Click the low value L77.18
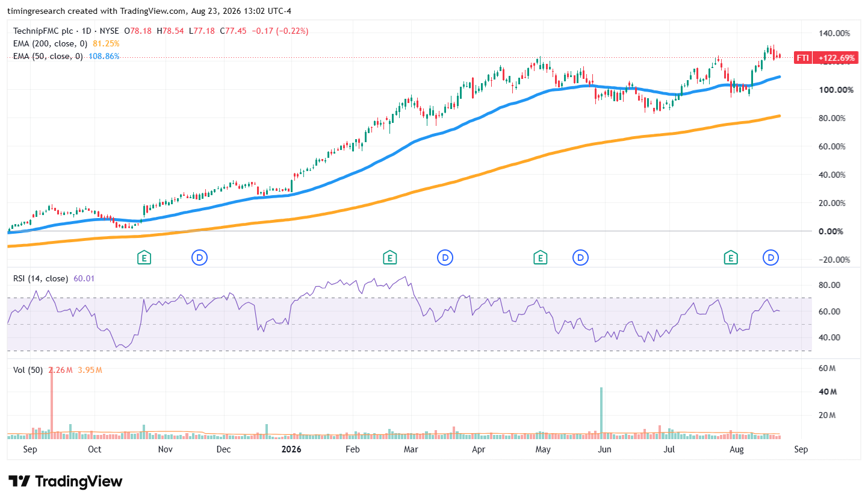Image resolution: width=868 pixels, height=503 pixels. coord(202,31)
